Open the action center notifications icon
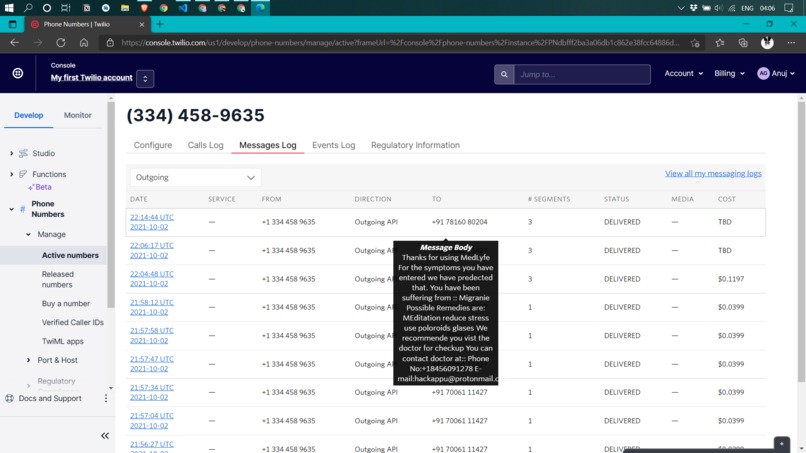This screenshot has width=806, height=453. tap(789, 8)
